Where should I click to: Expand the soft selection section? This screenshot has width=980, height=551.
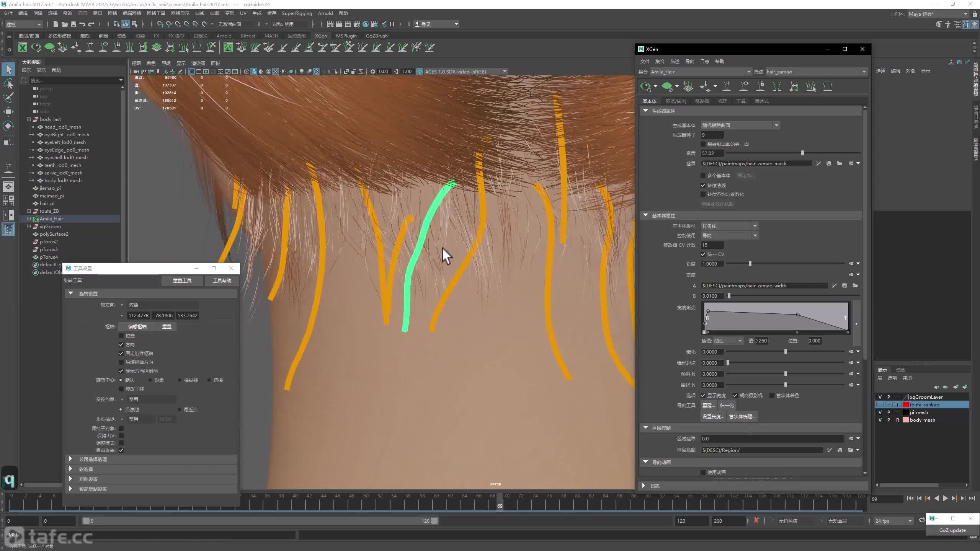(70, 469)
